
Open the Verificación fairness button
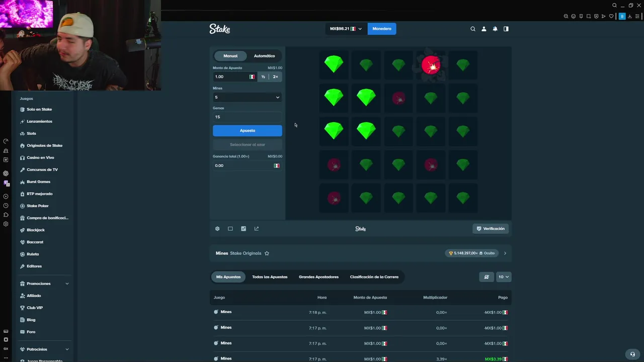tap(491, 229)
